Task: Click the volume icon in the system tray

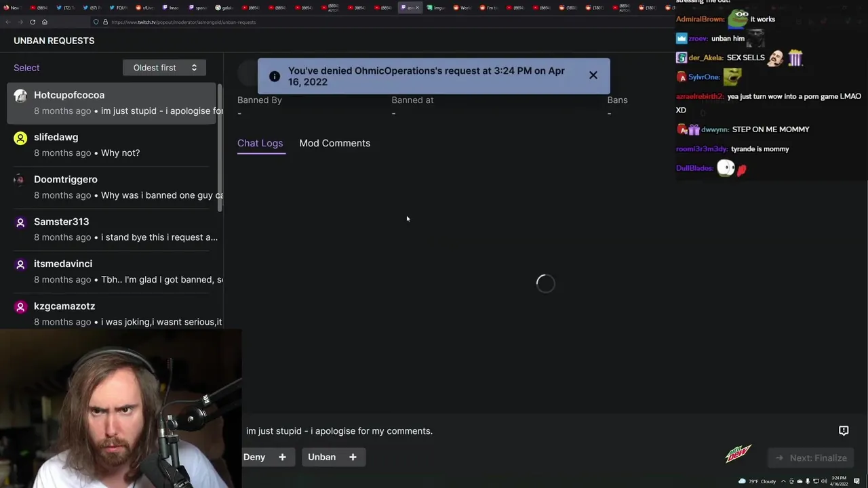Action: (824, 481)
